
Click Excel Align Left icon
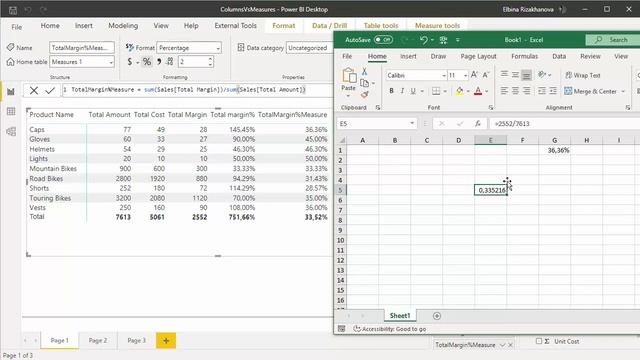pos(504,91)
